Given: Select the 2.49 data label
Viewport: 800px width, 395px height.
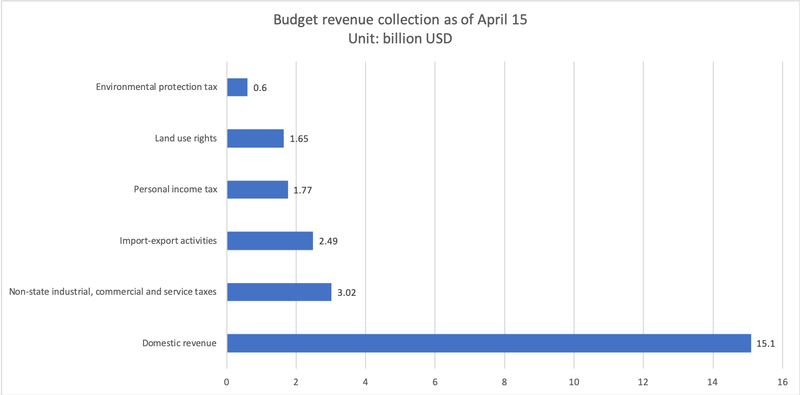Looking at the screenshot, I should click(x=328, y=241).
